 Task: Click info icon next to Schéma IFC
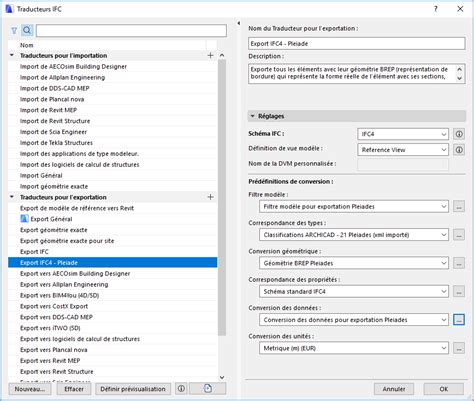click(x=459, y=134)
